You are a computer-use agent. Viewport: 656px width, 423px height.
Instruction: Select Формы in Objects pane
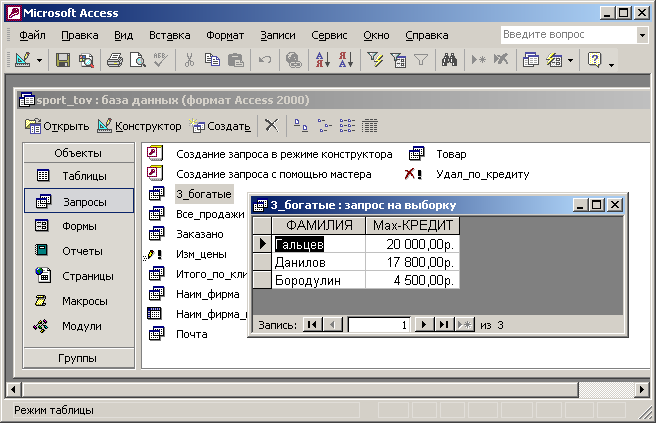[x=79, y=226]
